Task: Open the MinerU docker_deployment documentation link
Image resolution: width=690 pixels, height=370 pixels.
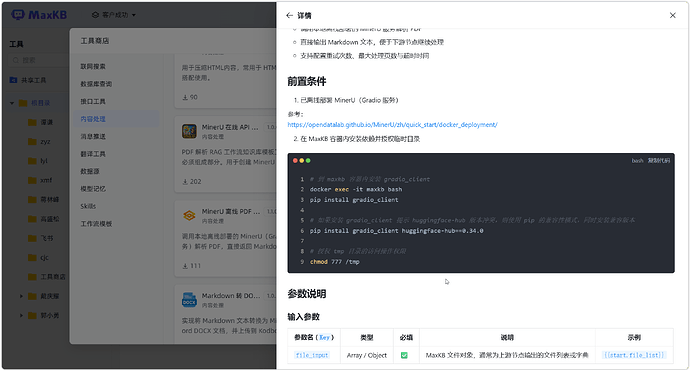Action: point(393,125)
